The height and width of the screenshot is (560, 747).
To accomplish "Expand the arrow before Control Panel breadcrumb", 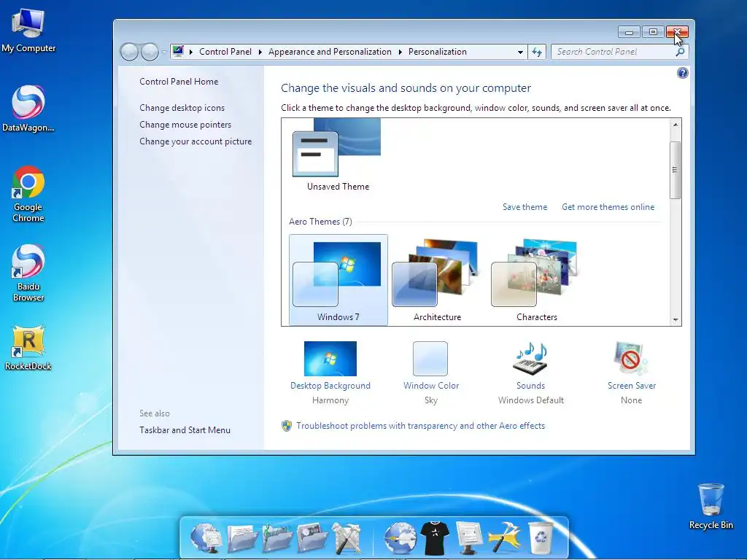I will tap(190, 52).
